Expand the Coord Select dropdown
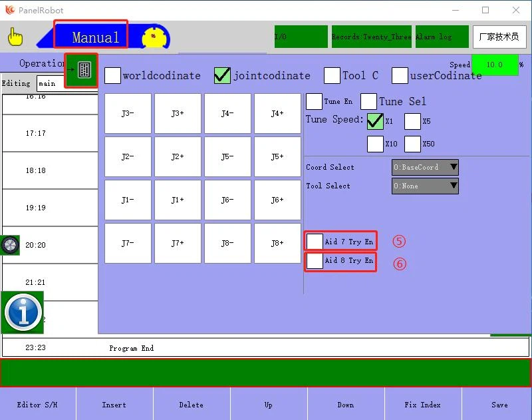 425,167
